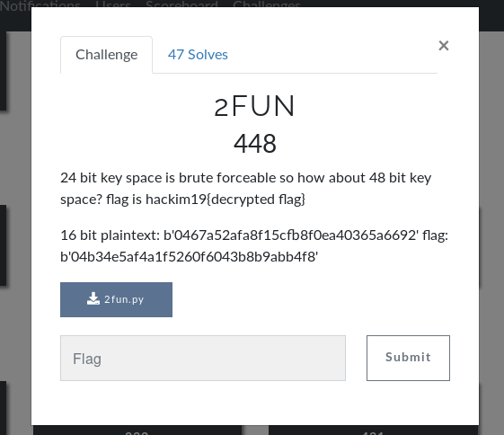Click the dimmed challenge card below-right of dialog
Image resolution: width=504 pixels, height=435 pixels.
pos(374,431)
